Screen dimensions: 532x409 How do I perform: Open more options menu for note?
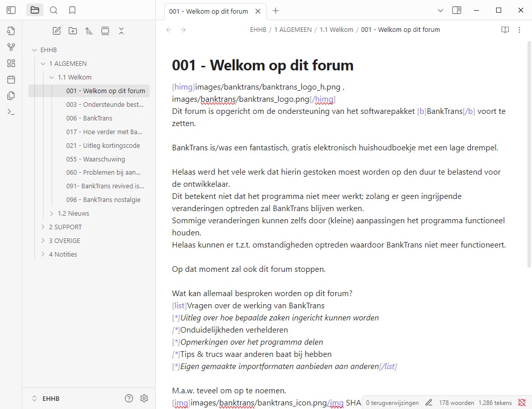(x=519, y=30)
